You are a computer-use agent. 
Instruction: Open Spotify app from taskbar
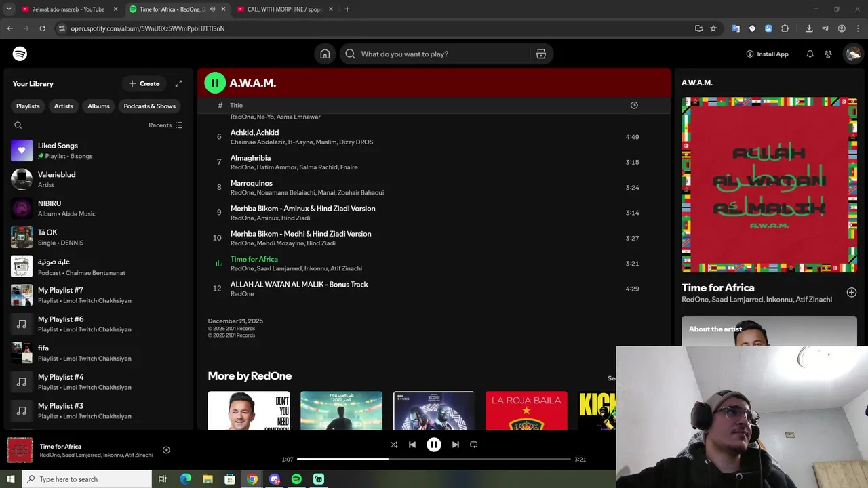(x=296, y=479)
